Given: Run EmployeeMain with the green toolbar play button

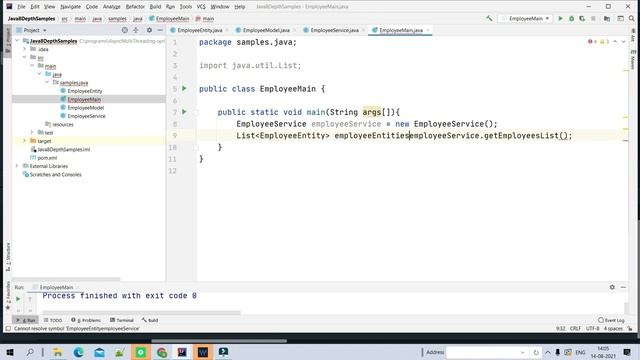Looking at the screenshot, I should [x=560, y=18].
